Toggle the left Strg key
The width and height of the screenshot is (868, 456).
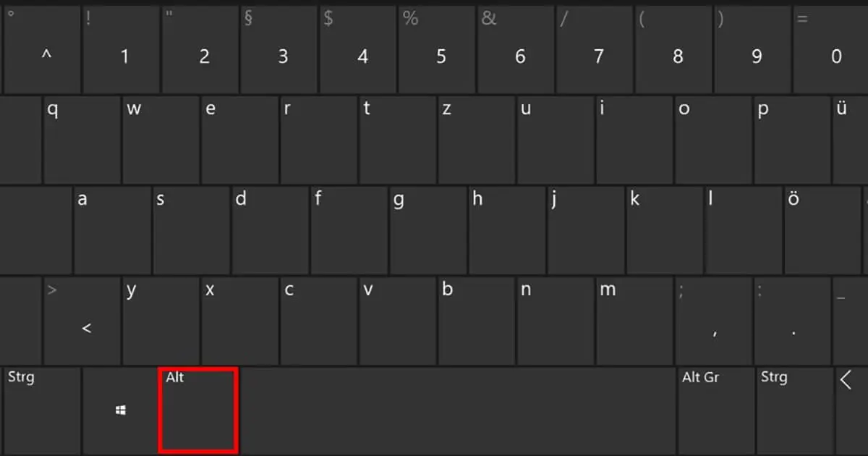click(41, 410)
